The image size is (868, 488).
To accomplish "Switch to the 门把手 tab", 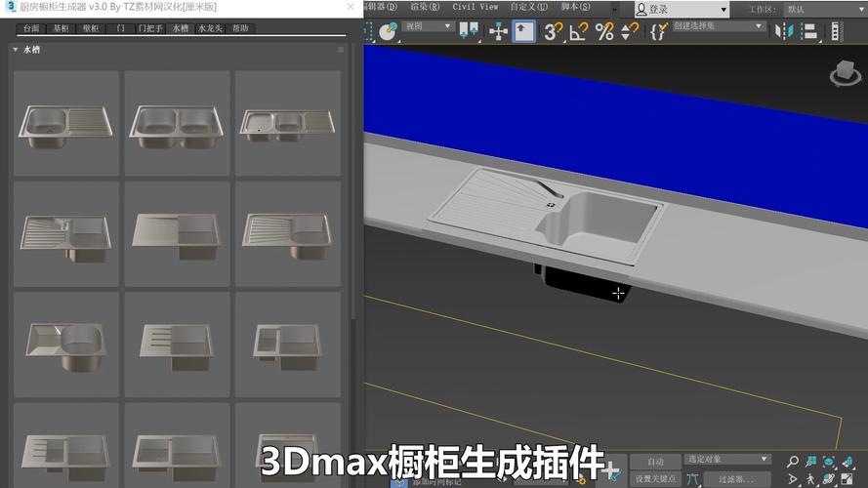I will click(x=150, y=28).
